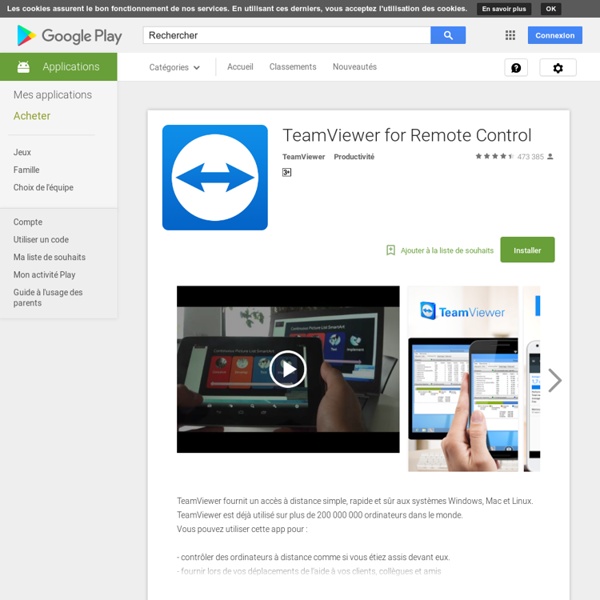Viewport: 600px width, 600px height.
Task: Open the help question mark icon
Action: 516,68
